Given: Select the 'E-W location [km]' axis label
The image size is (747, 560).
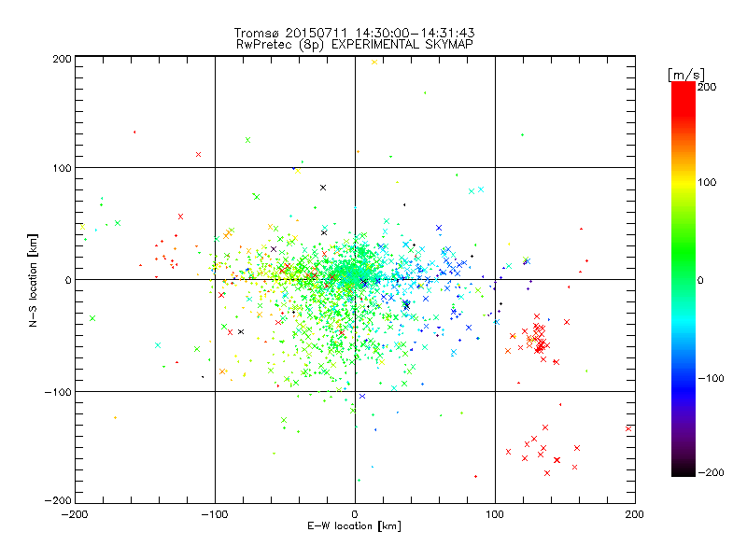Looking at the screenshot, I should pos(354,526).
